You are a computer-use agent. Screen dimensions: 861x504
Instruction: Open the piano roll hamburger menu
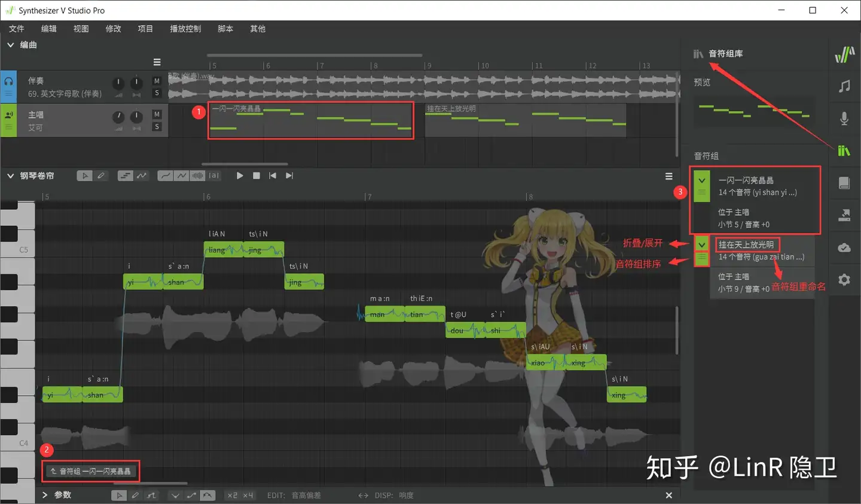click(669, 176)
